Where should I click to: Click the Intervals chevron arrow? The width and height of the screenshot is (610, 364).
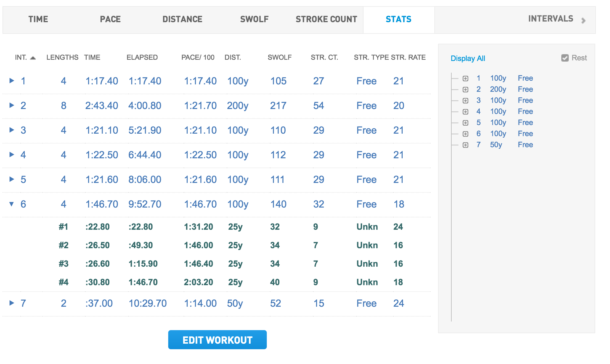(583, 21)
